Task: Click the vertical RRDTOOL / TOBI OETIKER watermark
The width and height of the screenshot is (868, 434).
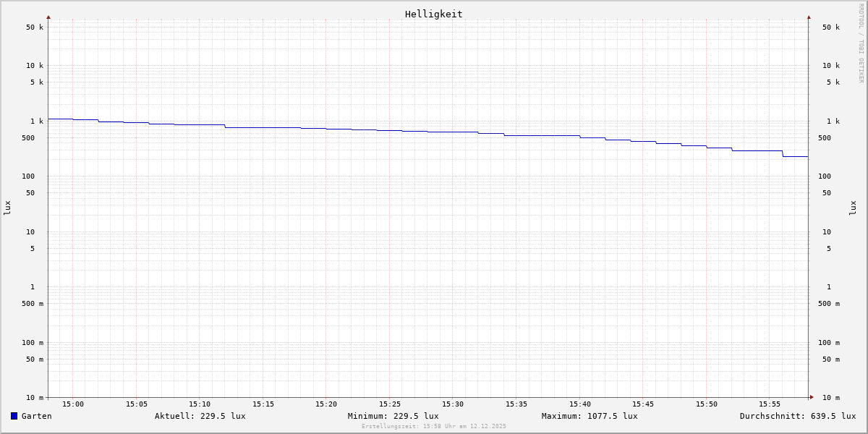Action: 861,43
